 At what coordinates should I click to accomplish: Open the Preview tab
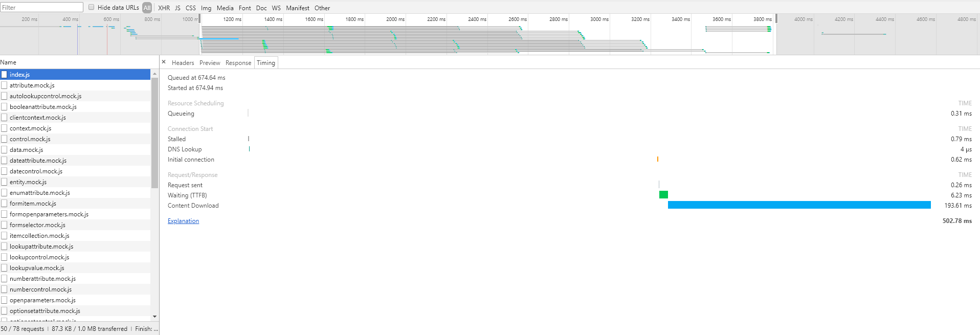210,63
